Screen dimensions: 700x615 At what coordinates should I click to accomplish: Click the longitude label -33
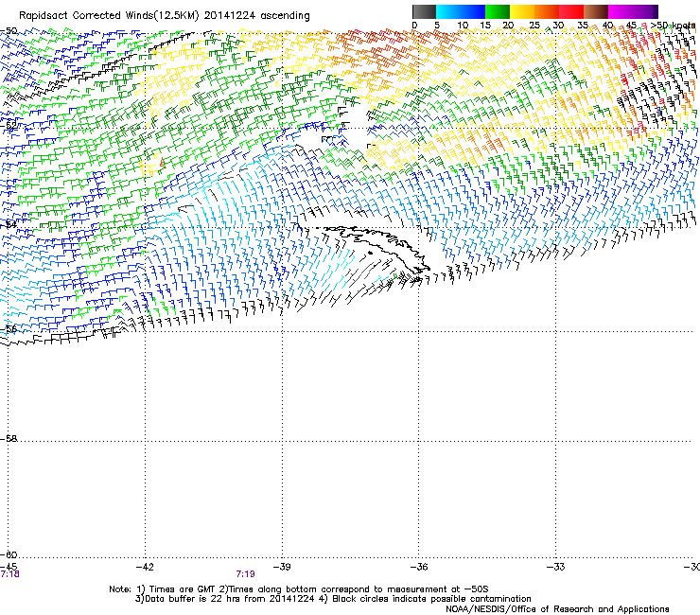click(x=556, y=567)
